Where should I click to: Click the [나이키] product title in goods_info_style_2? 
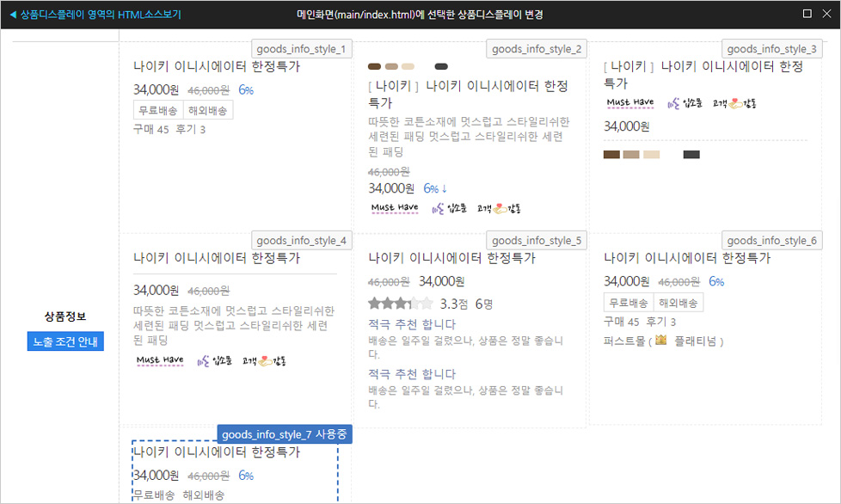469,94
